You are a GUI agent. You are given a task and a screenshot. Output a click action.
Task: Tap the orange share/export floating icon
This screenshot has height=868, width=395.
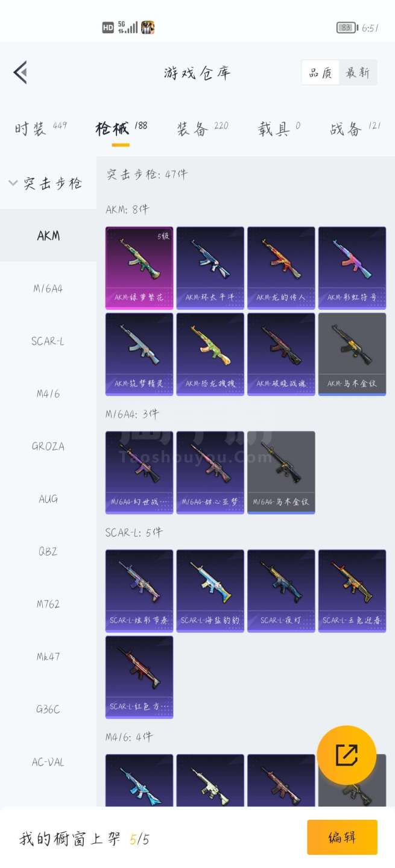346,755
